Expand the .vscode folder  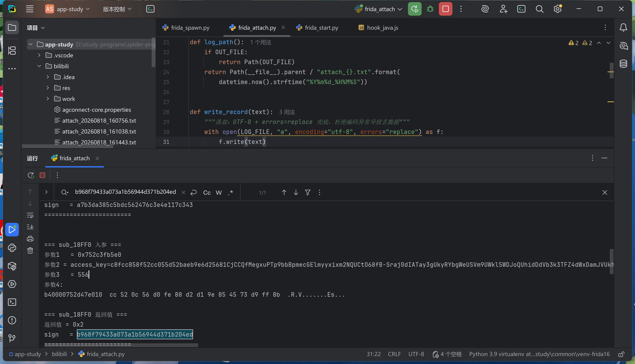(x=39, y=55)
